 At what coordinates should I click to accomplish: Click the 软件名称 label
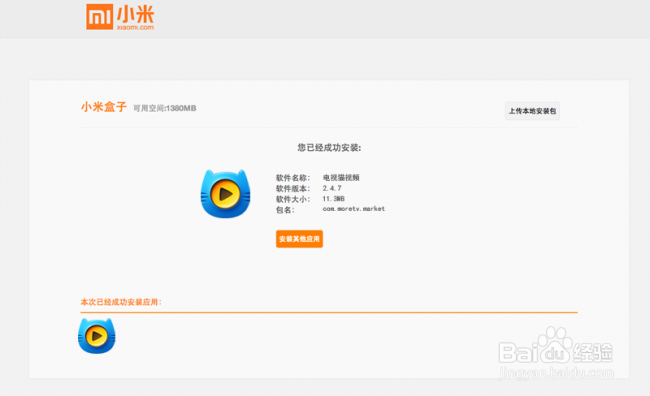[293, 178]
